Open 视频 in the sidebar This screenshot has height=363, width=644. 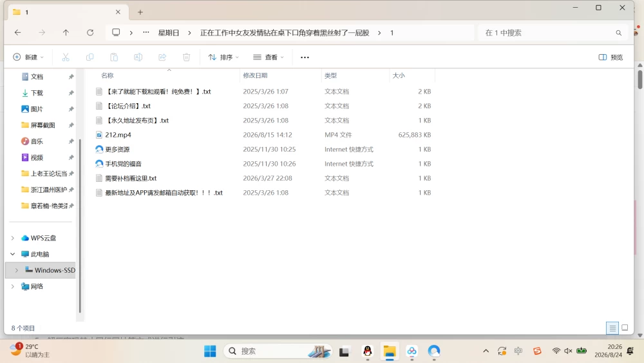pos(37,157)
